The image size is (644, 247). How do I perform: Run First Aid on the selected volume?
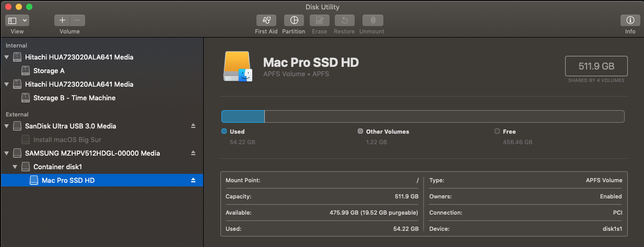(x=266, y=20)
